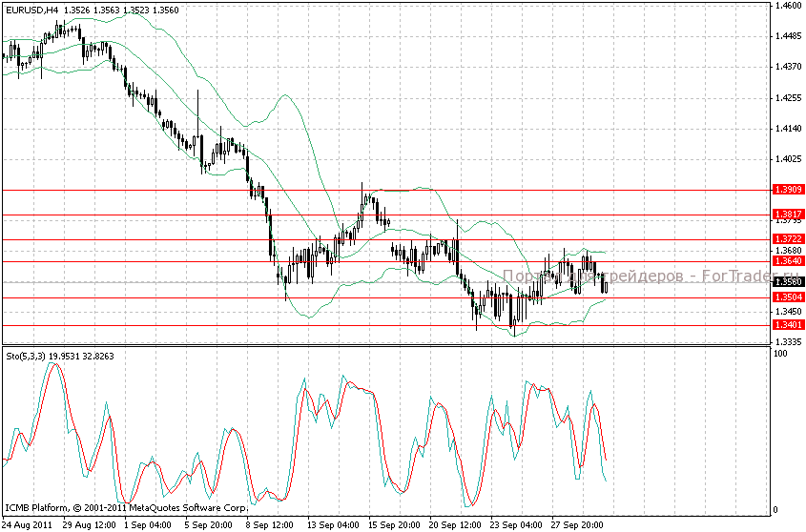The width and height of the screenshot is (806, 532).
Task: Click the 24 Aug 2011 date label
Action: 28,524
